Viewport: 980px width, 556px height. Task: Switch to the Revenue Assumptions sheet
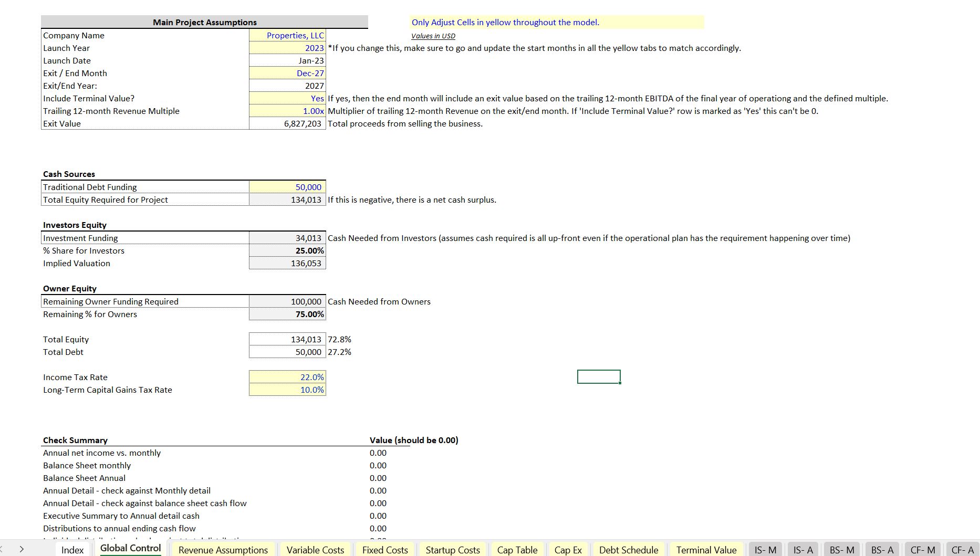point(223,550)
